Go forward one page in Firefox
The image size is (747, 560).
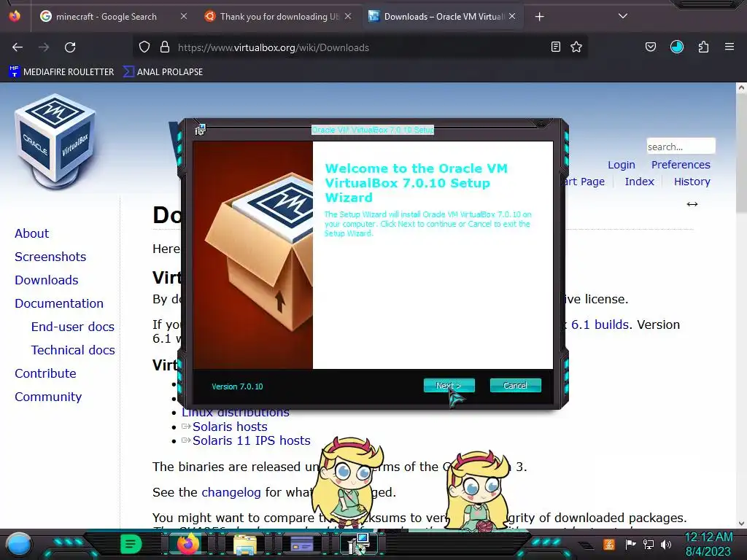pos(44,47)
